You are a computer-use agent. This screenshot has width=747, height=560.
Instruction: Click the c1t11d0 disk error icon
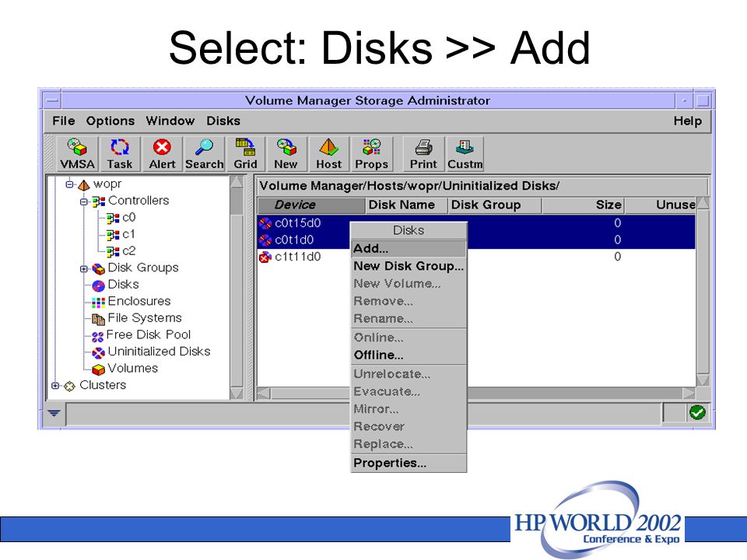pyautogui.click(x=265, y=257)
